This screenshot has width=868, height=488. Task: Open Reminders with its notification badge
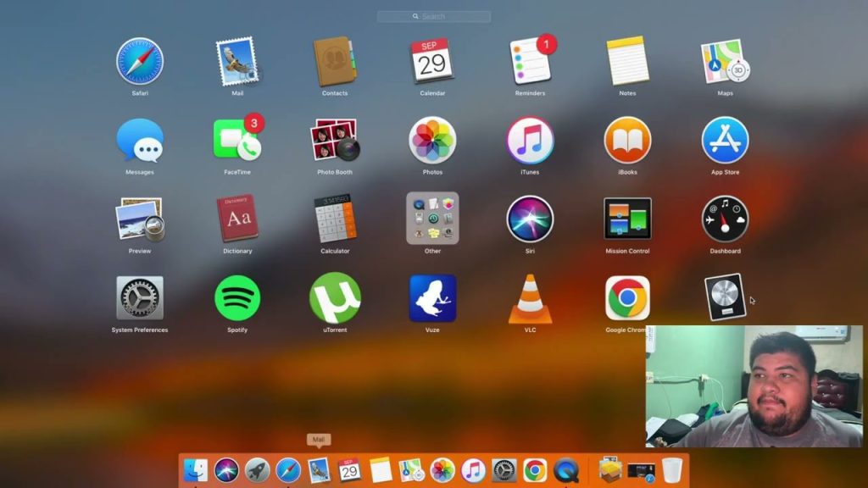click(x=529, y=61)
